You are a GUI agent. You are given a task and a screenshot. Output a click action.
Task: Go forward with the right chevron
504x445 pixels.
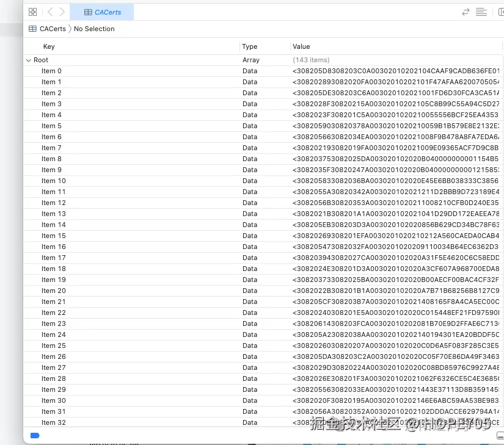[62, 12]
